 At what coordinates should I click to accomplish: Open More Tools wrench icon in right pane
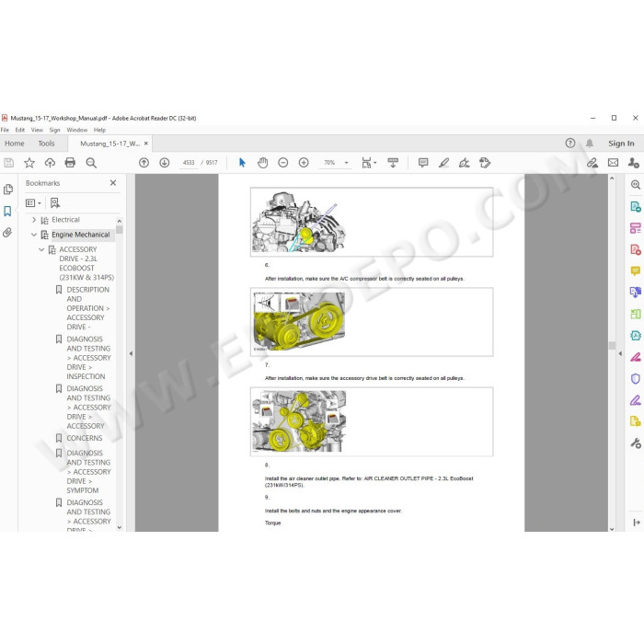pos(636,443)
